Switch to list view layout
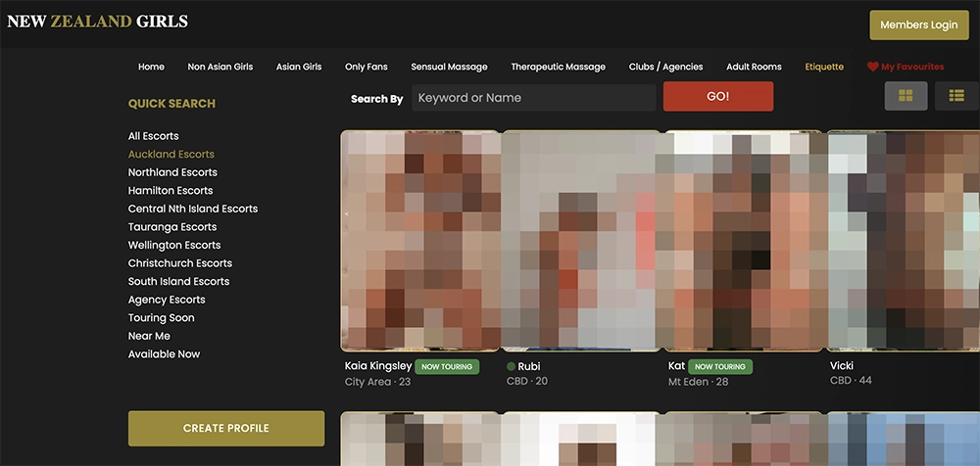This screenshot has width=980, height=466. (x=956, y=96)
